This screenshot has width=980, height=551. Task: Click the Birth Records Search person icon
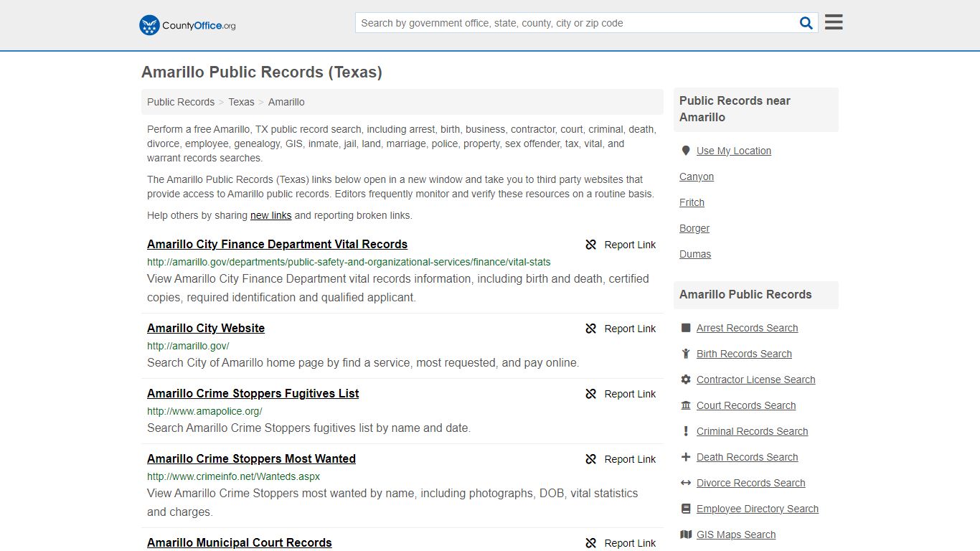(686, 354)
